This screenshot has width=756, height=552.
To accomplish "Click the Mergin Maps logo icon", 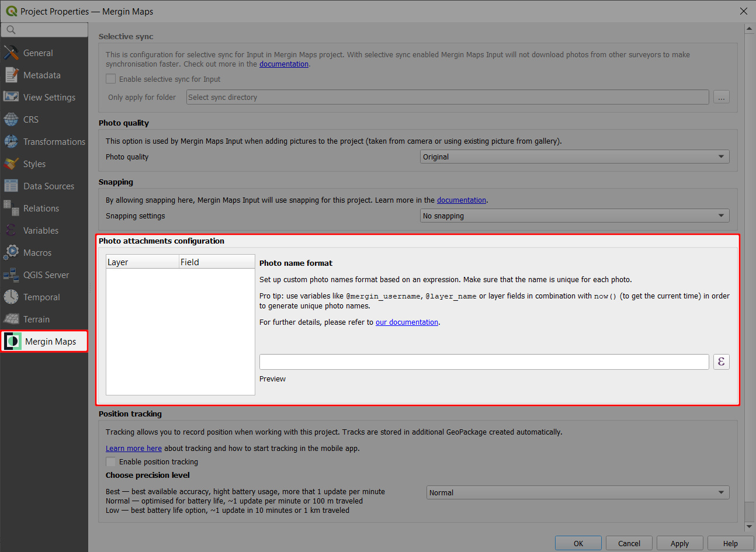I will coord(13,341).
